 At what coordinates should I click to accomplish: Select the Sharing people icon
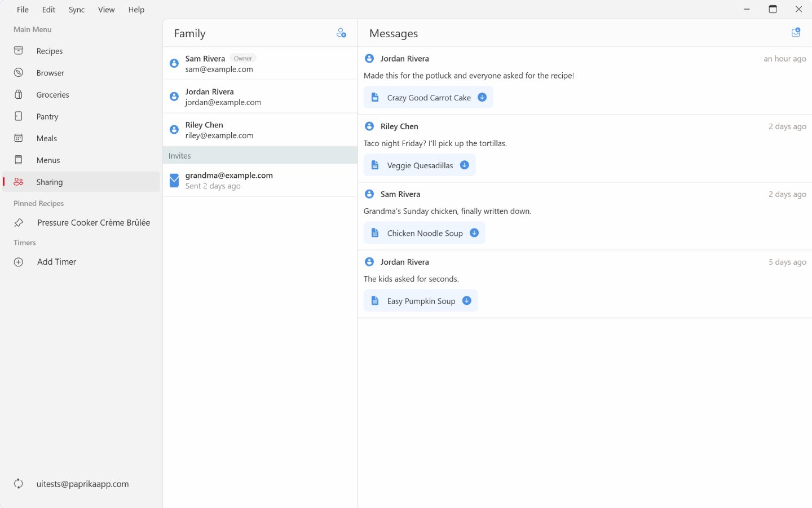(19, 182)
